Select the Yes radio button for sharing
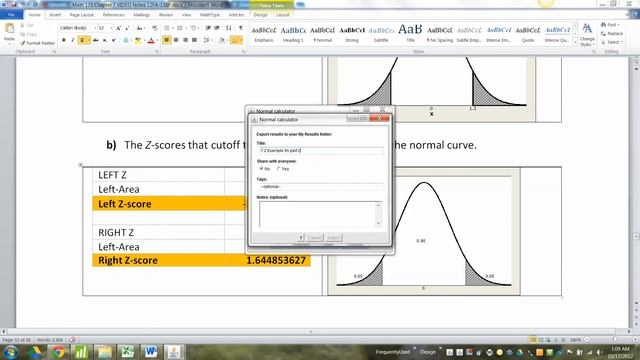Screen dimensions: 640x360 (279, 169)
